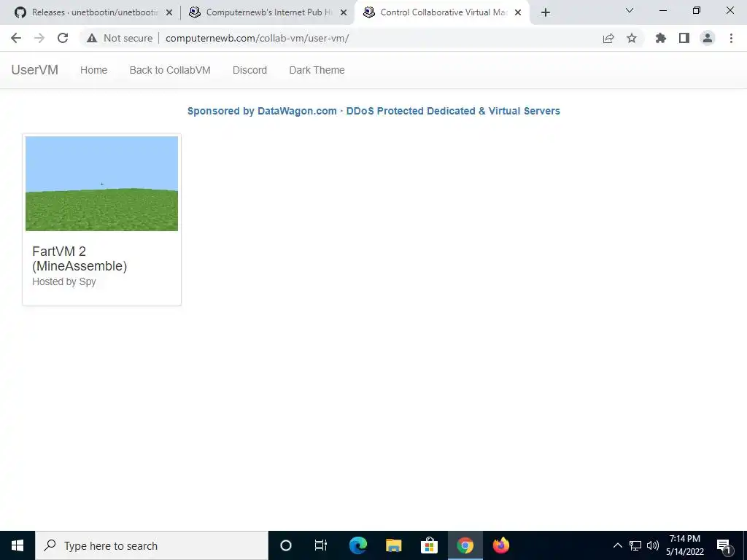The image size is (747, 560).
Task: Open Task View on the taskbar
Action: pyautogui.click(x=321, y=545)
